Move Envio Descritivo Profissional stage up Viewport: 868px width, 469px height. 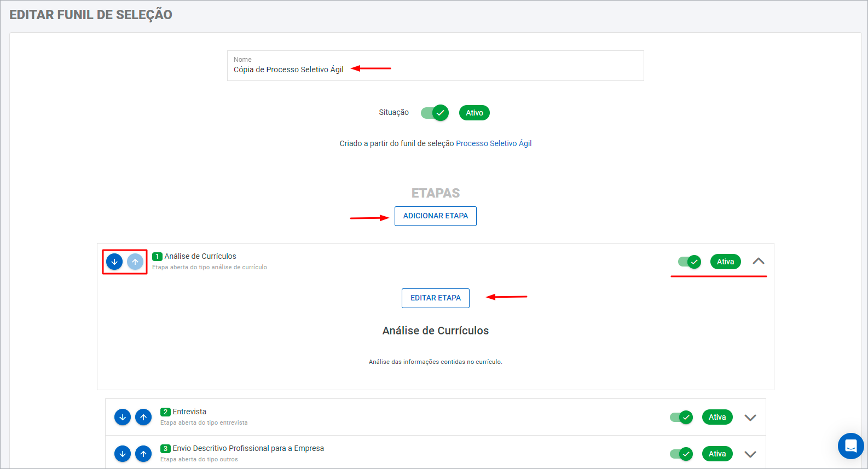(143, 454)
